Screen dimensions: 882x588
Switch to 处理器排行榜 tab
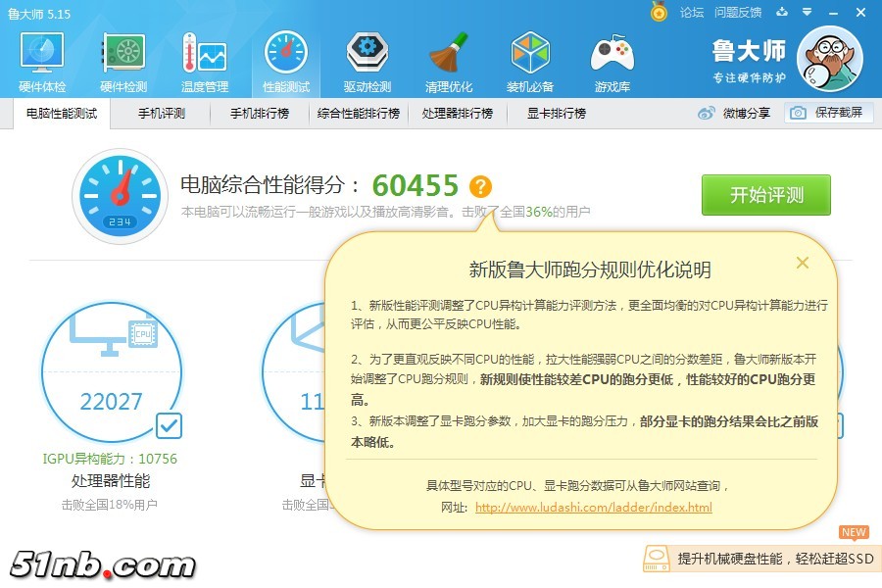(x=458, y=113)
